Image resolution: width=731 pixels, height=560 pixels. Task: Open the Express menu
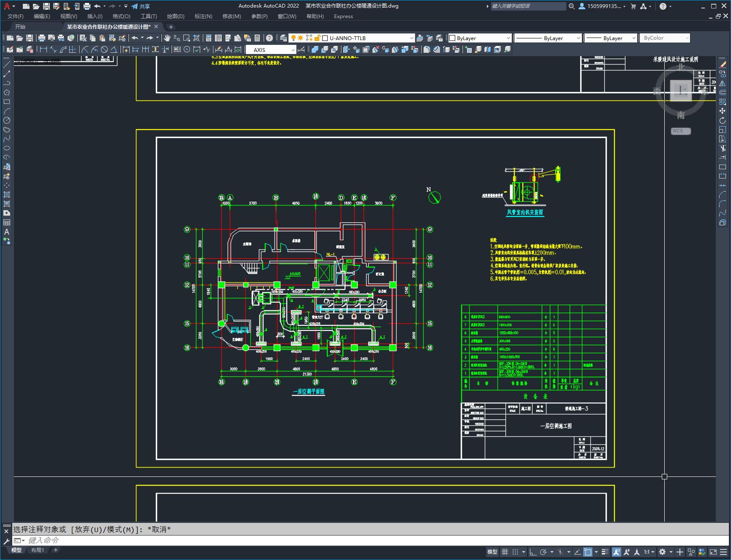(343, 16)
